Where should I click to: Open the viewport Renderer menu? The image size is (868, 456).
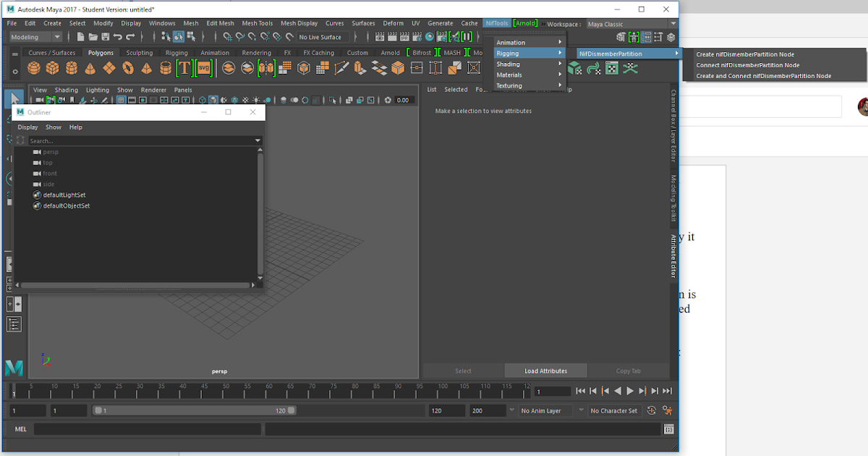pyautogui.click(x=153, y=90)
